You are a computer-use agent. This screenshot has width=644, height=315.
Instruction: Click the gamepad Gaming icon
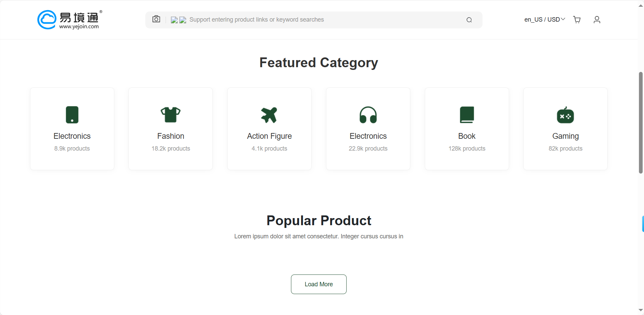pyautogui.click(x=565, y=115)
